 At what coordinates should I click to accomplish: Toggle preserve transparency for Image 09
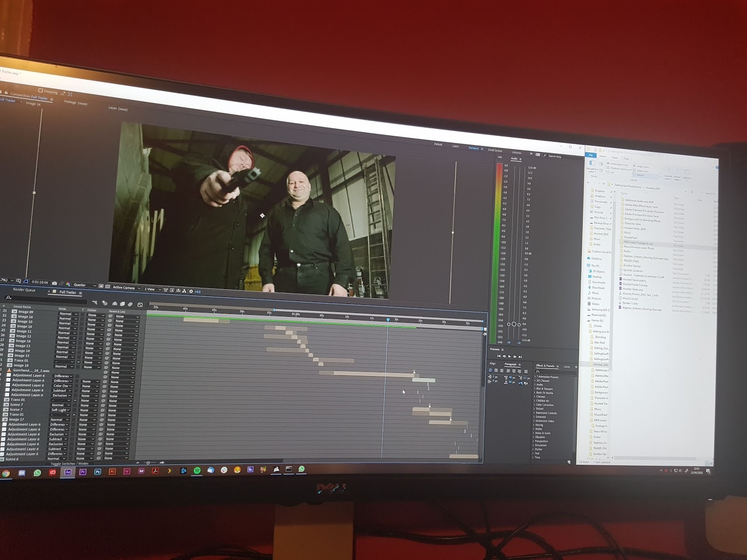point(82,314)
